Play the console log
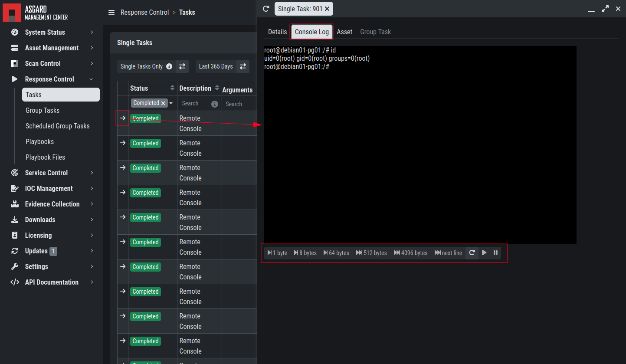This screenshot has width=626, height=364. pyautogui.click(x=484, y=253)
